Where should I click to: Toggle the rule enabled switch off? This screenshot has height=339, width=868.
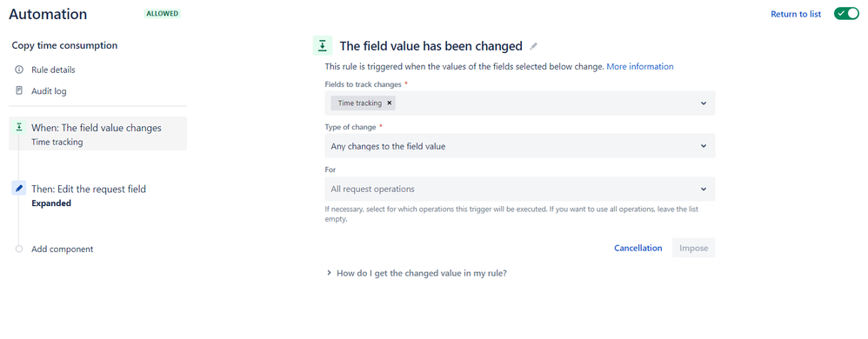[x=846, y=14]
